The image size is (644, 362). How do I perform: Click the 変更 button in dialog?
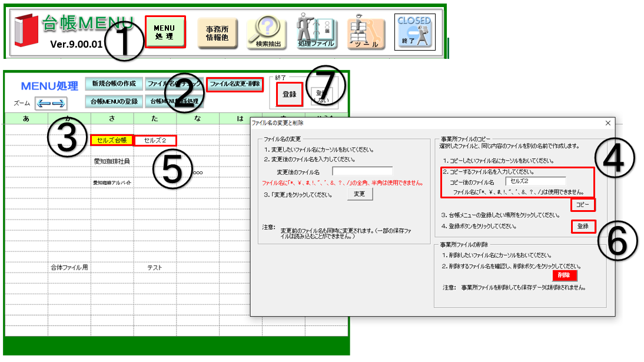coord(360,194)
